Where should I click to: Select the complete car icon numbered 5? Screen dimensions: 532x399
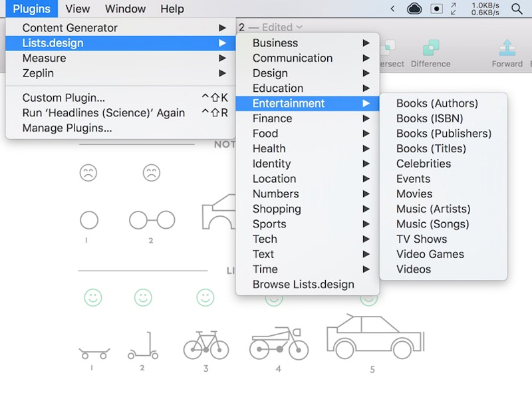pos(376,336)
